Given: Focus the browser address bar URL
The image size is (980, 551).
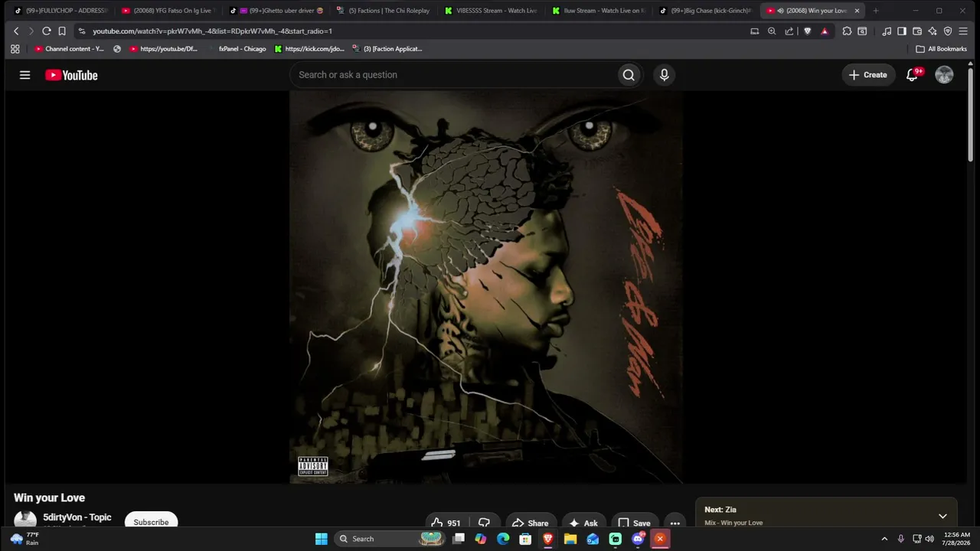Looking at the screenshot, I should click(x=212, y=31).
